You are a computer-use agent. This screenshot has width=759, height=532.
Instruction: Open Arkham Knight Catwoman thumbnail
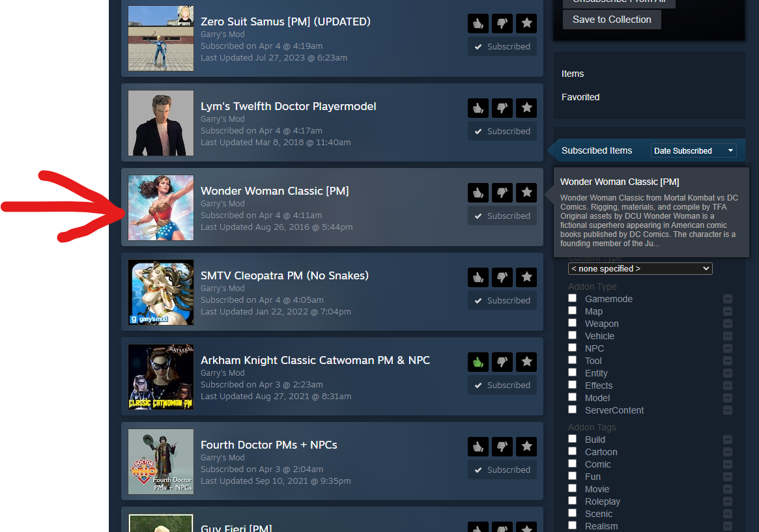click(161, 377)
